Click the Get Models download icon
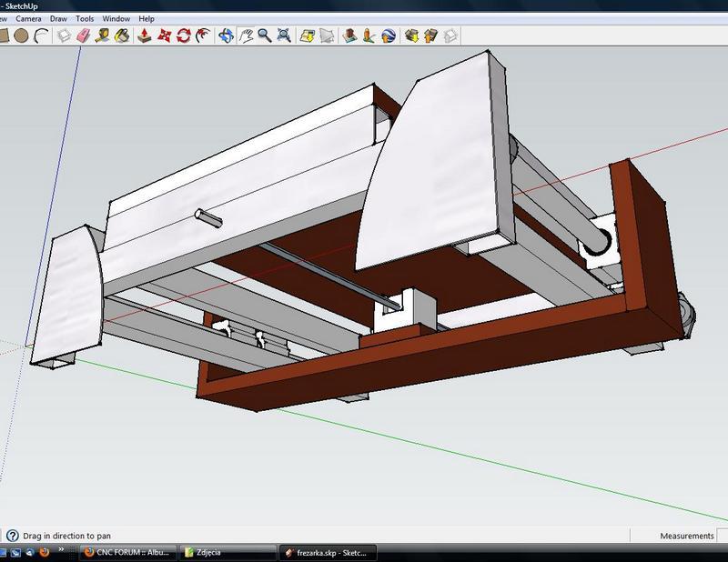728x562 pixels. [x=411, y=35]
